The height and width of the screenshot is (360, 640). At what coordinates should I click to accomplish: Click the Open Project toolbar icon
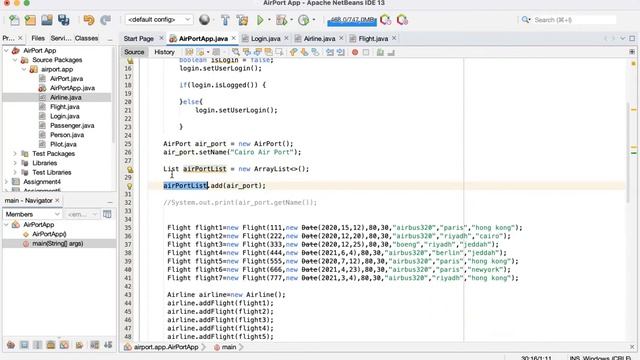(47, 20)
